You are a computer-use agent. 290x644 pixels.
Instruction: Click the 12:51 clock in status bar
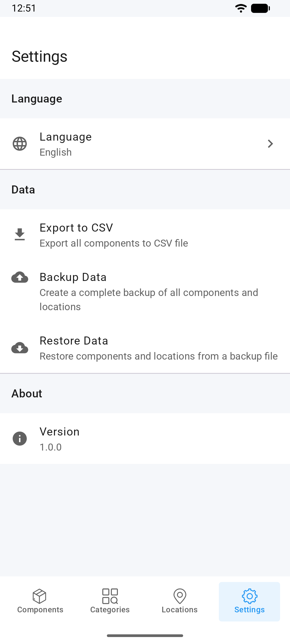click(24, 8)
